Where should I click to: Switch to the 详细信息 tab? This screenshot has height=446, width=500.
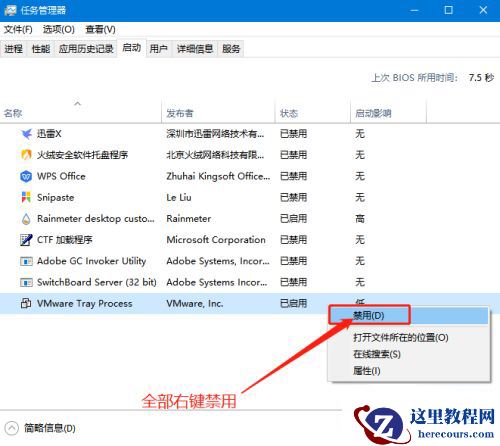click(195, 49)
